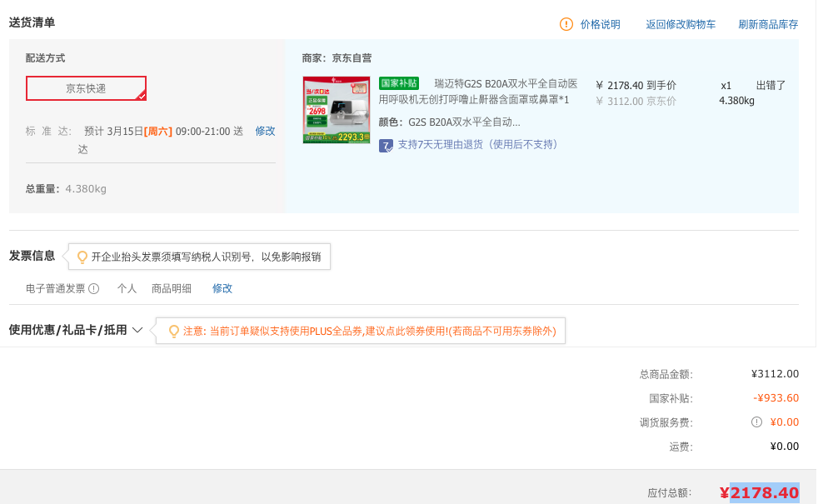The height and width of the screenshot is (504, 823).
Task: Click the total payable ¥2178.40 amount
Action: click(759, 492)
